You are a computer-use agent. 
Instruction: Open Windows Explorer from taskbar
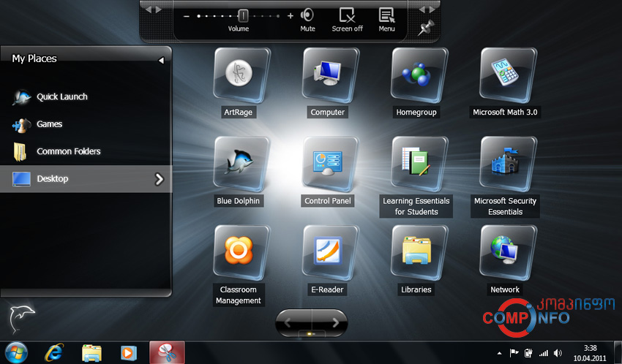(x=91, y=353)
